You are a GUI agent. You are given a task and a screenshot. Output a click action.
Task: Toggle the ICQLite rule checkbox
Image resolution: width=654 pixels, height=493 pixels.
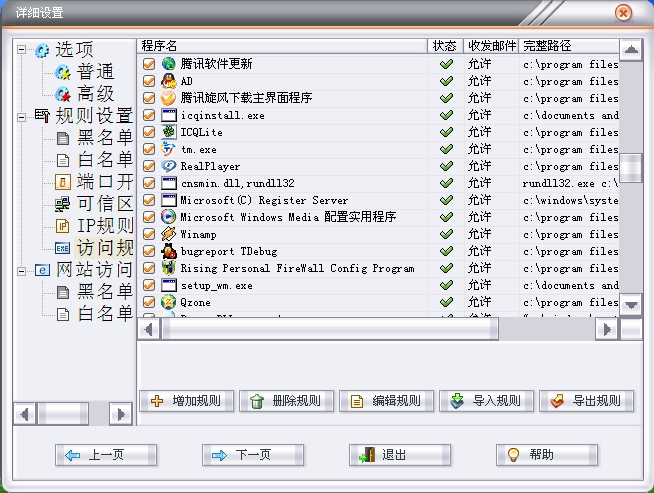click(149, 132)
